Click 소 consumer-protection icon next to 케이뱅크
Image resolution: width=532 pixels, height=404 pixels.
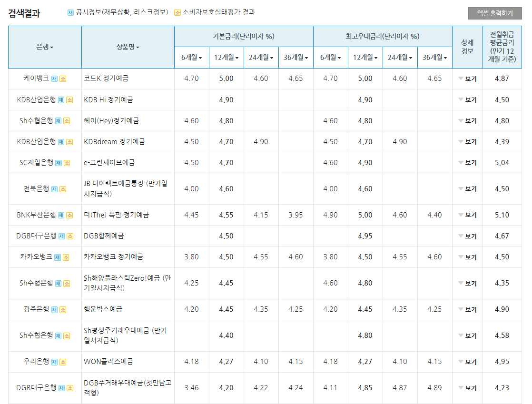(x=63, y=79)
